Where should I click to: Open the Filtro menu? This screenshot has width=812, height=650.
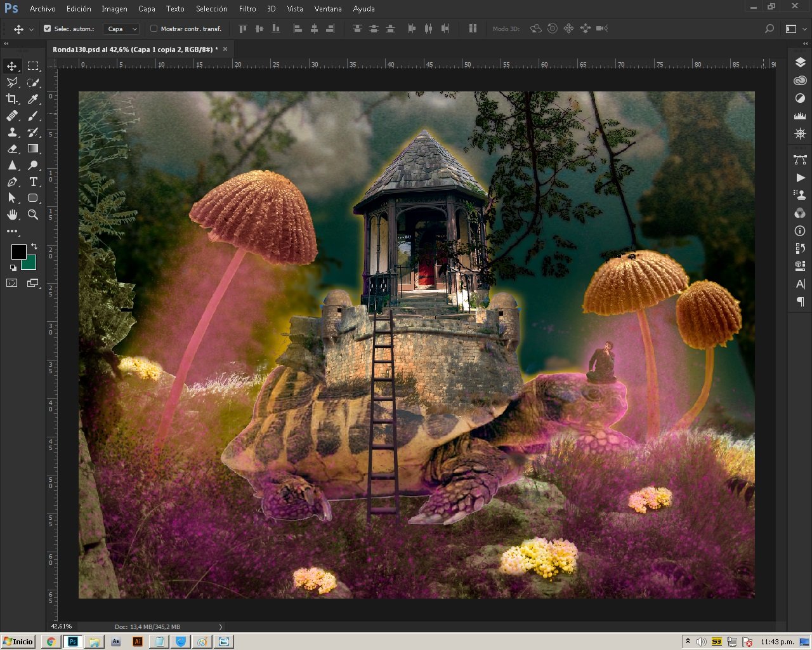[247, 9]
